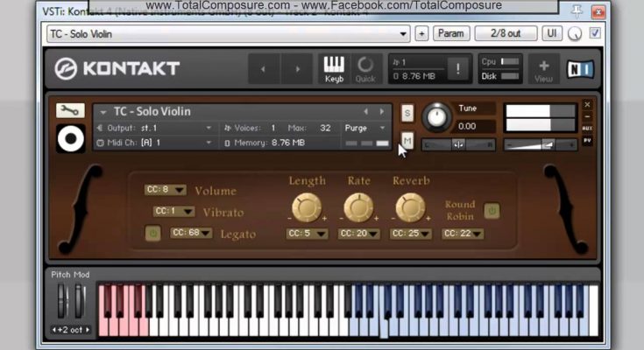Screen dimensions: 644x350
Task: Open the TC - Solo Violin preset combo box
Action: point(228,33)
